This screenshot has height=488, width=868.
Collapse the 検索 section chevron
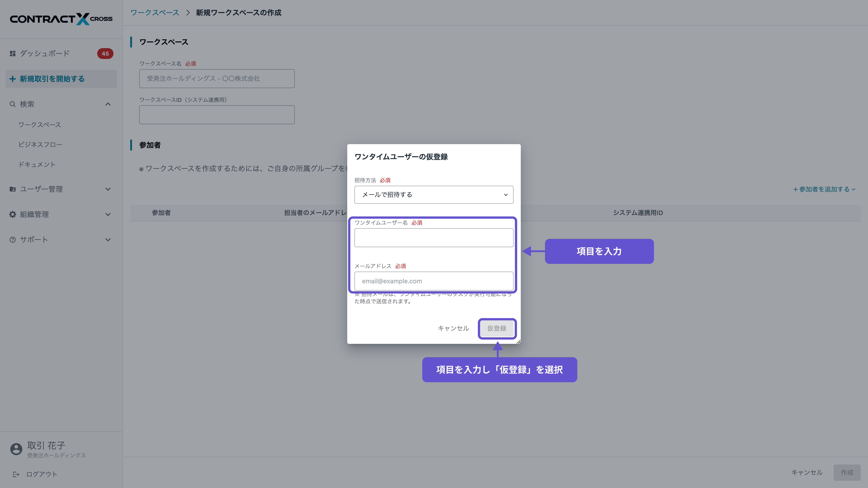pos(108,104)
